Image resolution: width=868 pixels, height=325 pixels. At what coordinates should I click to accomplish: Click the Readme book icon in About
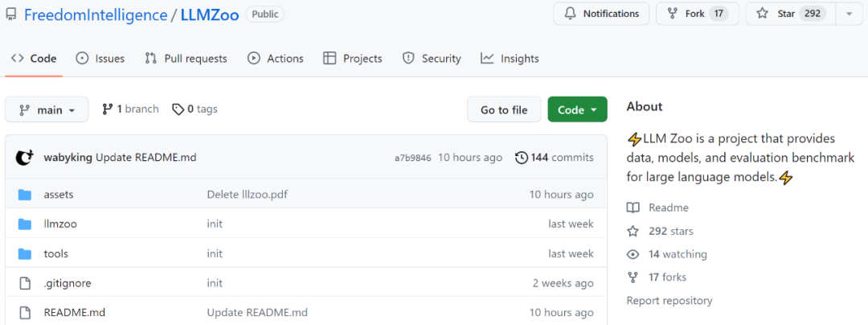click(x=633, y=208)
